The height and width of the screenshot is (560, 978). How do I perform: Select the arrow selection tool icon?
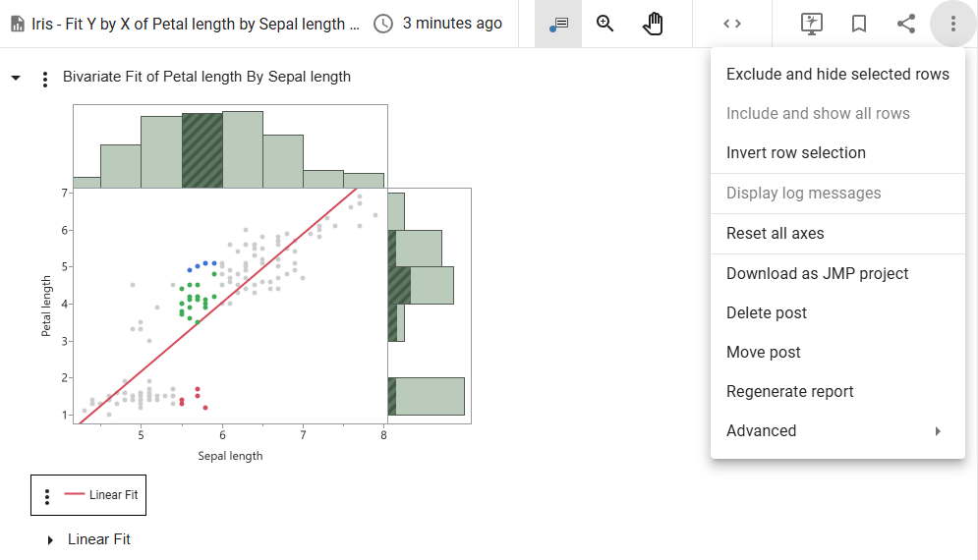pyautogui.click(x=558, y=24)
